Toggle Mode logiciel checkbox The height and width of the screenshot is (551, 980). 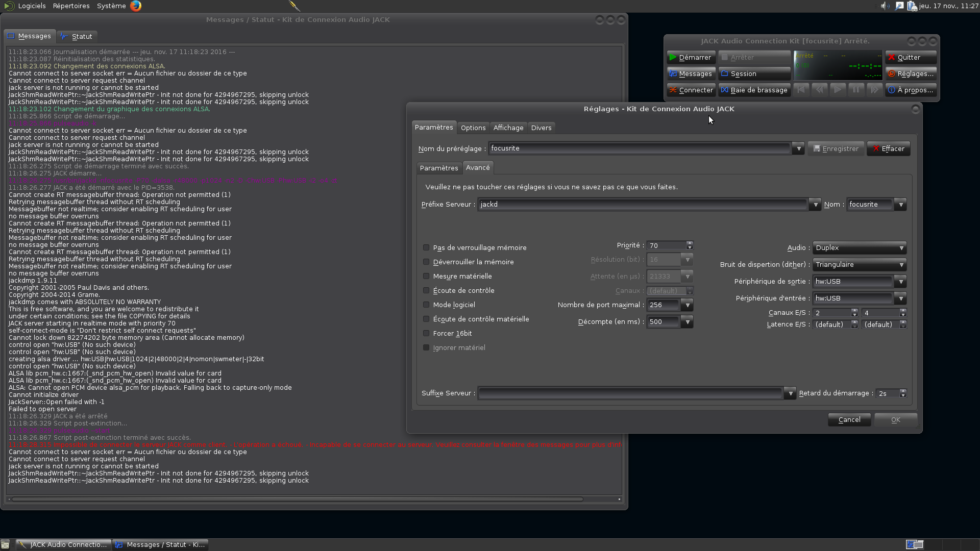pos(426,305)
